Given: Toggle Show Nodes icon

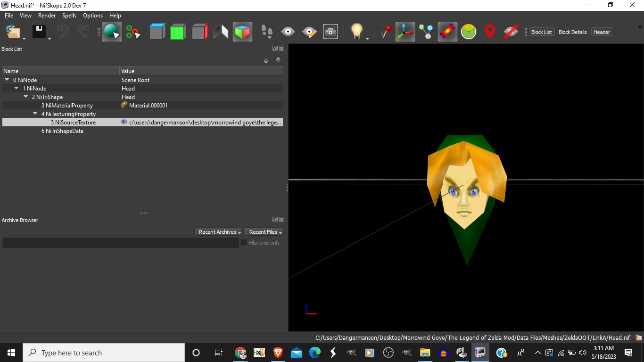Looking at the screenshot, I should pyautogui.click(x=426, y=32).
